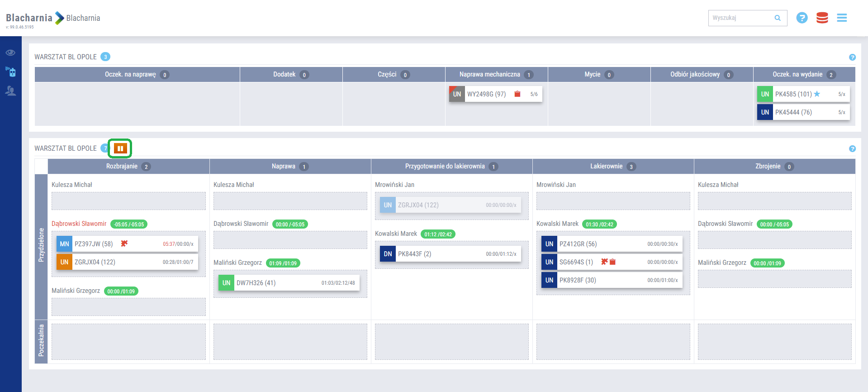Open the users icon in left sidebar

pyautogui.click(x=10, y=91)
